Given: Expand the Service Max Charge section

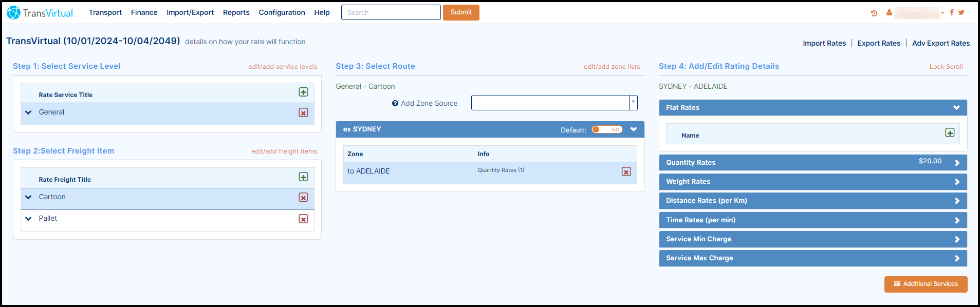Looking at the screenshot, I should pyautogui.click(x=957, y=258).
